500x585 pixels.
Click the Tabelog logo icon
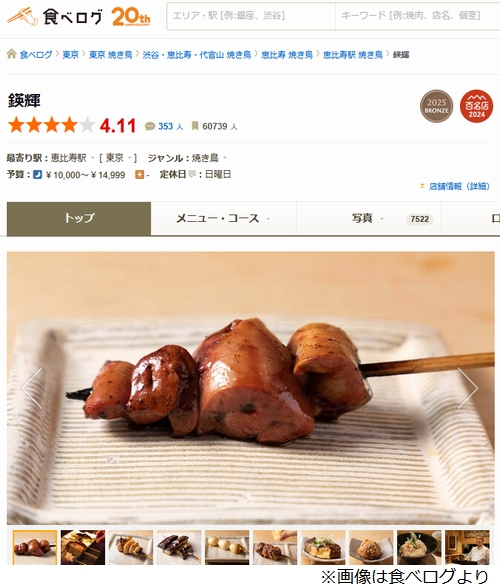tap(22, 16)
